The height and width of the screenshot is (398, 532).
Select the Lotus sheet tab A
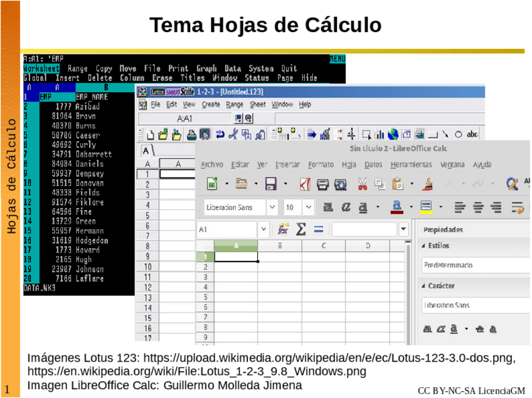(146, 151)
